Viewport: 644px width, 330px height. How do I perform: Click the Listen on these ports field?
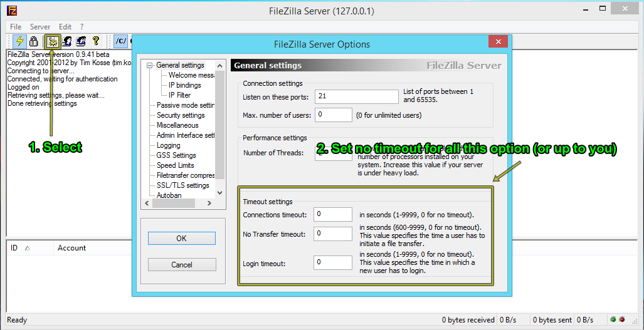(357, 96)
